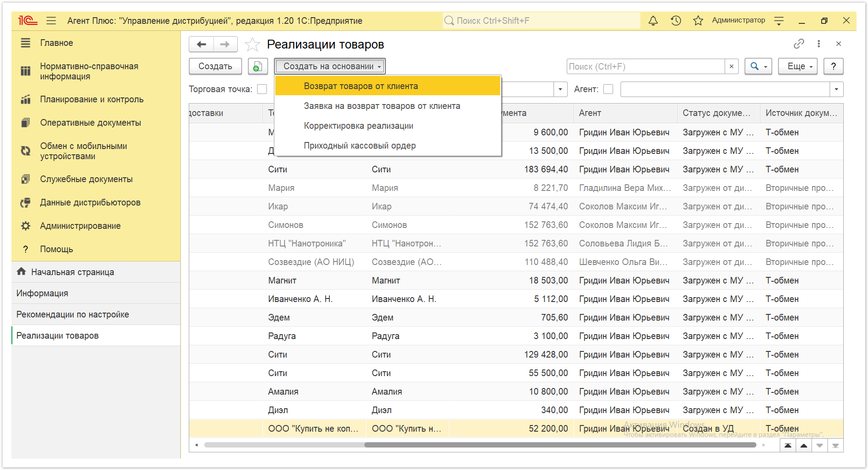This screenshot has height=470, width=868.
Task: Expand the search magnifier dropdown
Action: pos(759,67)
